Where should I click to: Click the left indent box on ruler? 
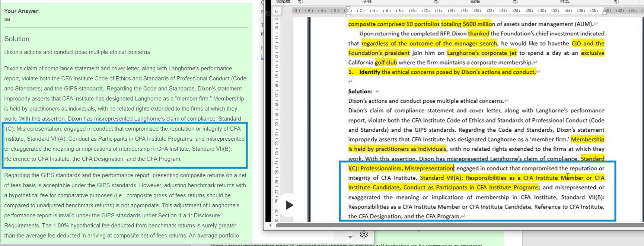pos(348,16)
